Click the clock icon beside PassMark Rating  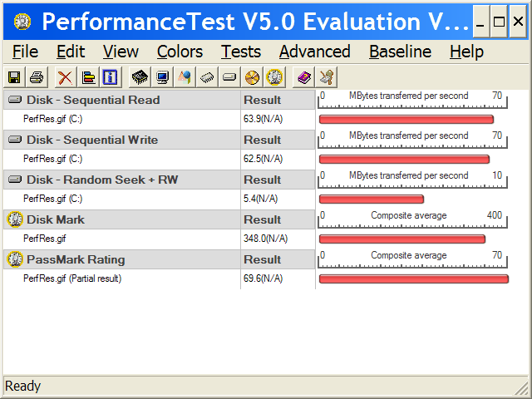pyautogui.click(x=15, y=259)
